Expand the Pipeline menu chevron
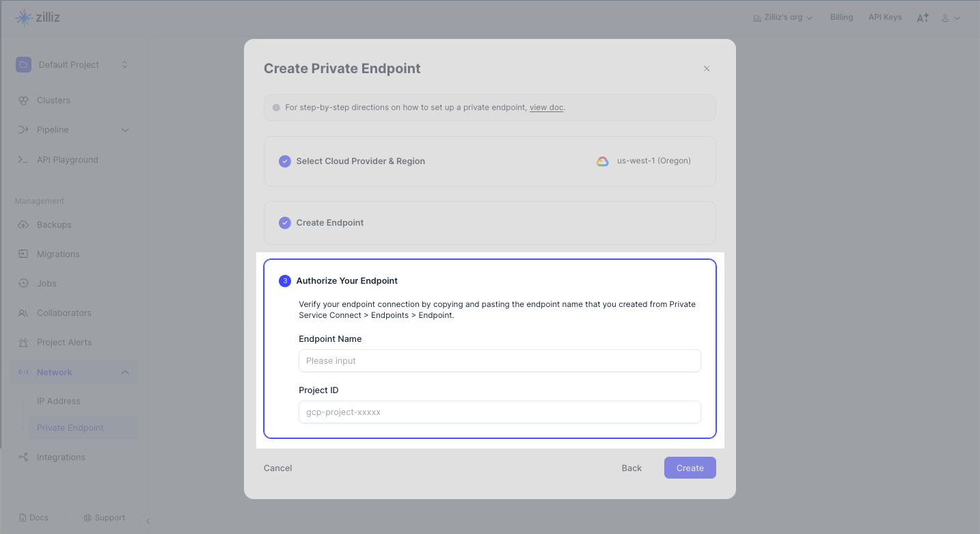 [x=125, y=130]
